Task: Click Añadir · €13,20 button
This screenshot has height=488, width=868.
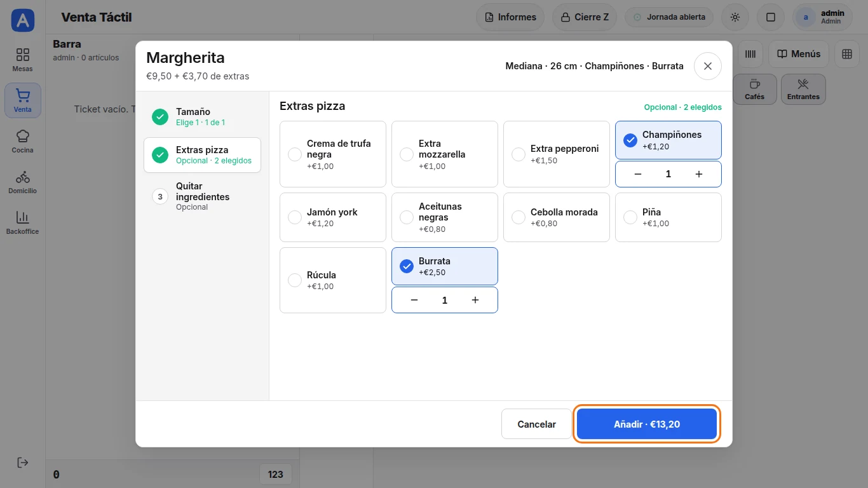Action: [647, 424]
